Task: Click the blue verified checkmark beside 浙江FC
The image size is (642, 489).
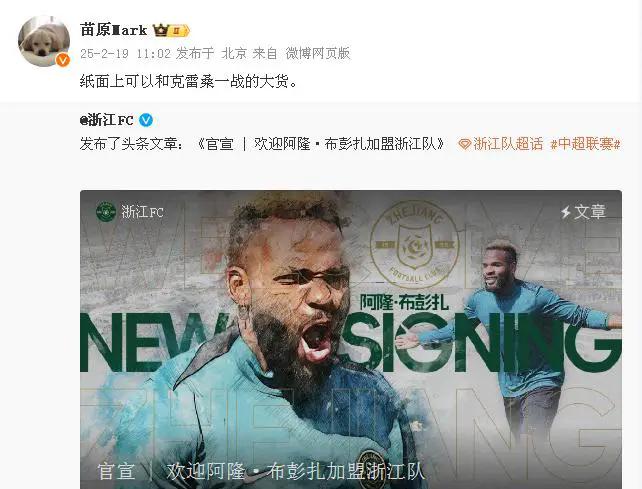Action: 146,120
